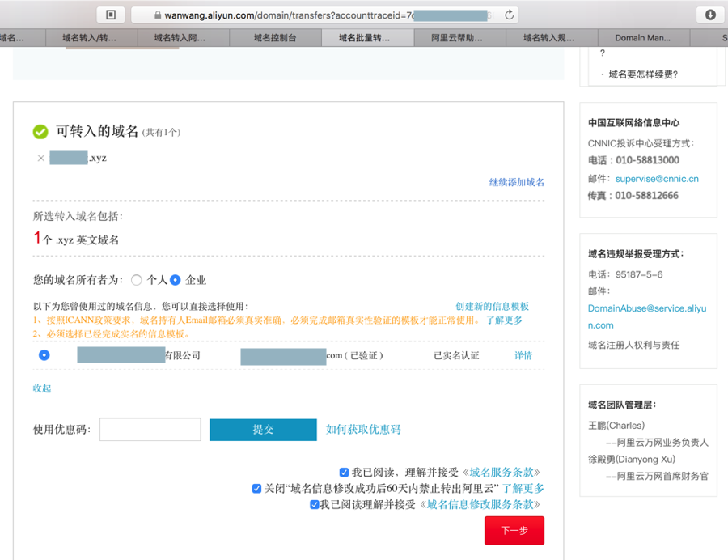The image size is (728, 560).
Task: Remove the .xyz domain with the X icon
Action: 41,158
